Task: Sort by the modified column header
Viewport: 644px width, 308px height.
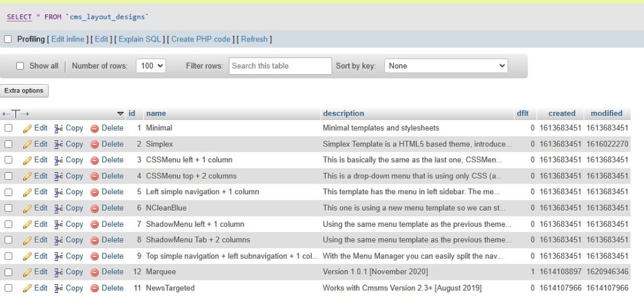Action: click(x=606, y=114)
